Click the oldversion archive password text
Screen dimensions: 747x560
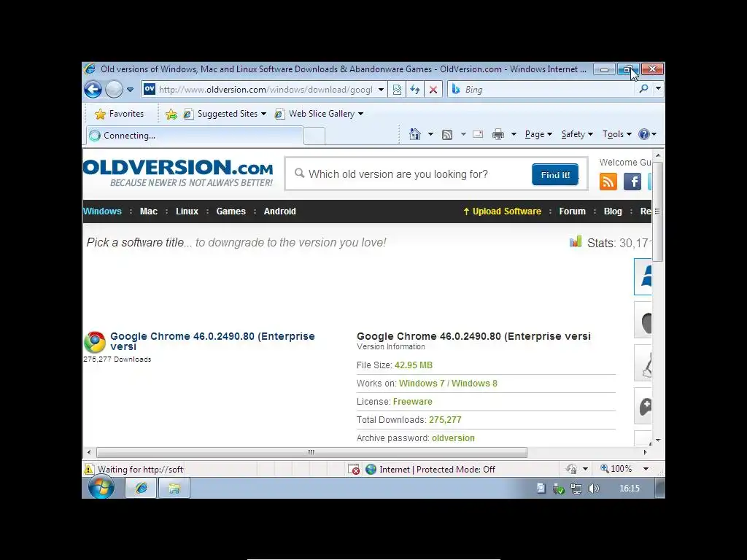click(453, 438)
